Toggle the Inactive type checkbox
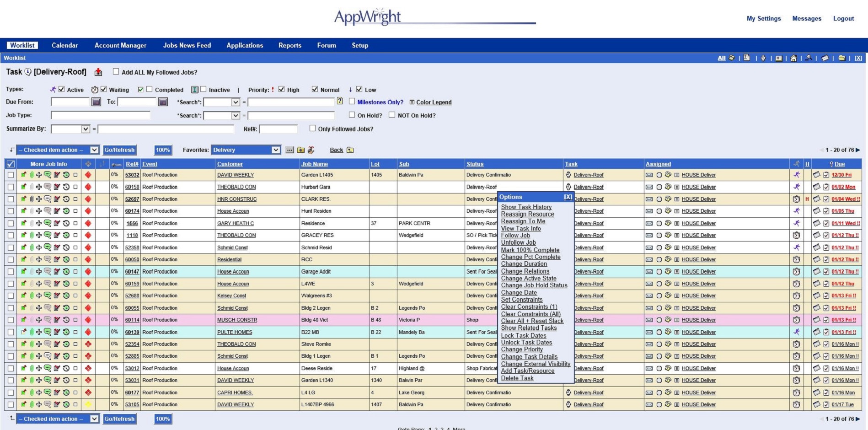 pyautogui.click(x=204, y=89)
